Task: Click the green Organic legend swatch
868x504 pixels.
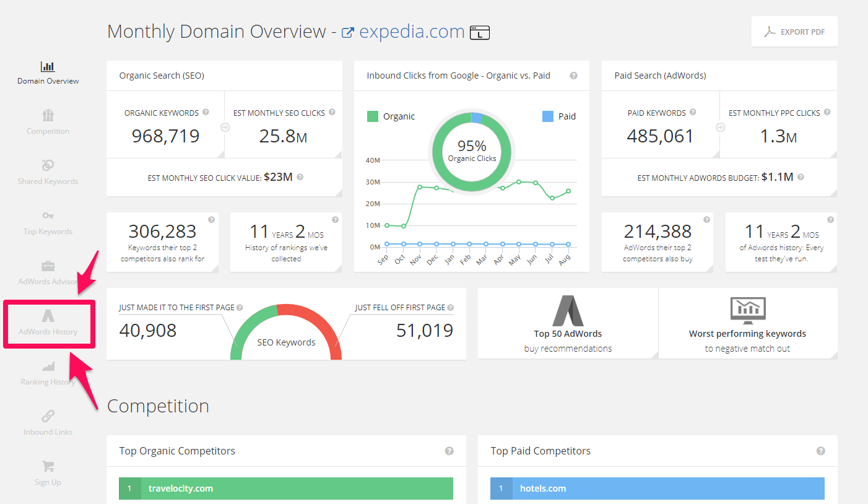Action: point(373,116)
